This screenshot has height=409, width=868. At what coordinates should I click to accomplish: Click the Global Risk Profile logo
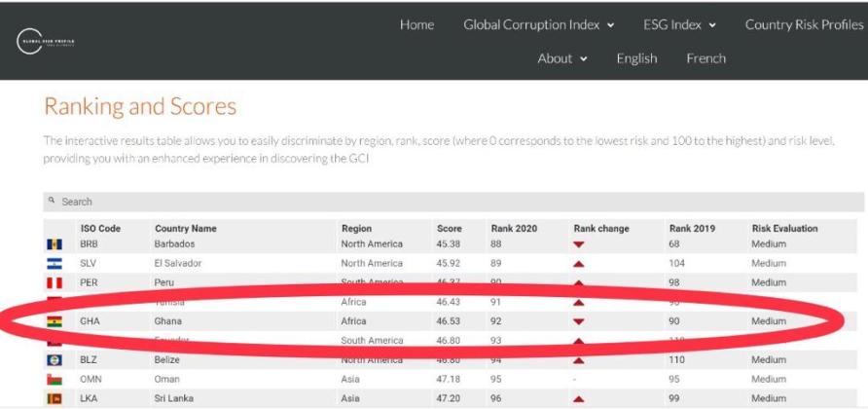click(x=46, y=42)
